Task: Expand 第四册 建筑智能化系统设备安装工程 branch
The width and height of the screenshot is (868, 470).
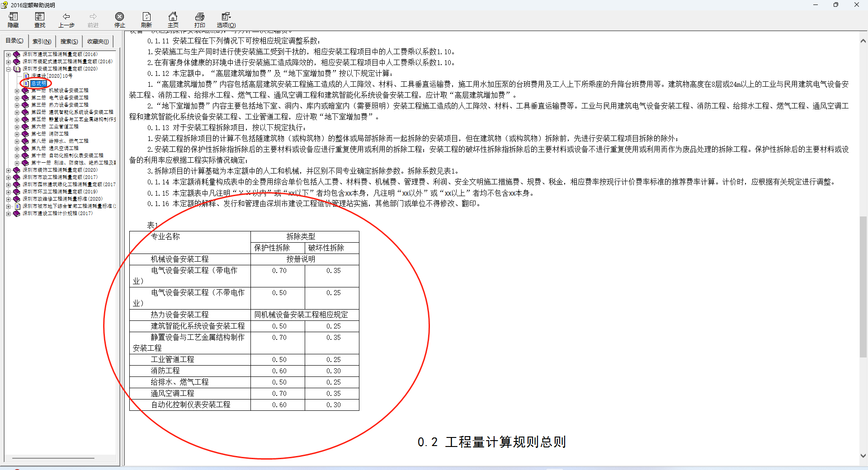Action: pyautogui.click(x=17, y=112)
